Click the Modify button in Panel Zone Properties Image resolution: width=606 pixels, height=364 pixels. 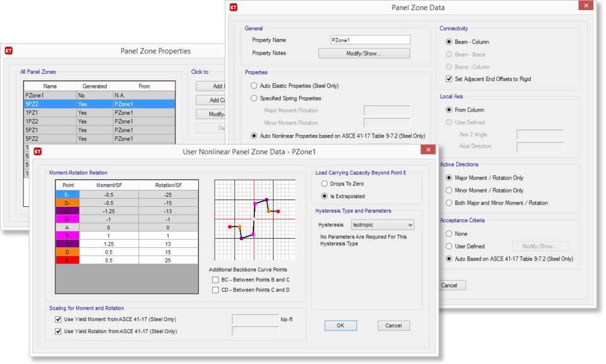[211, 114]
